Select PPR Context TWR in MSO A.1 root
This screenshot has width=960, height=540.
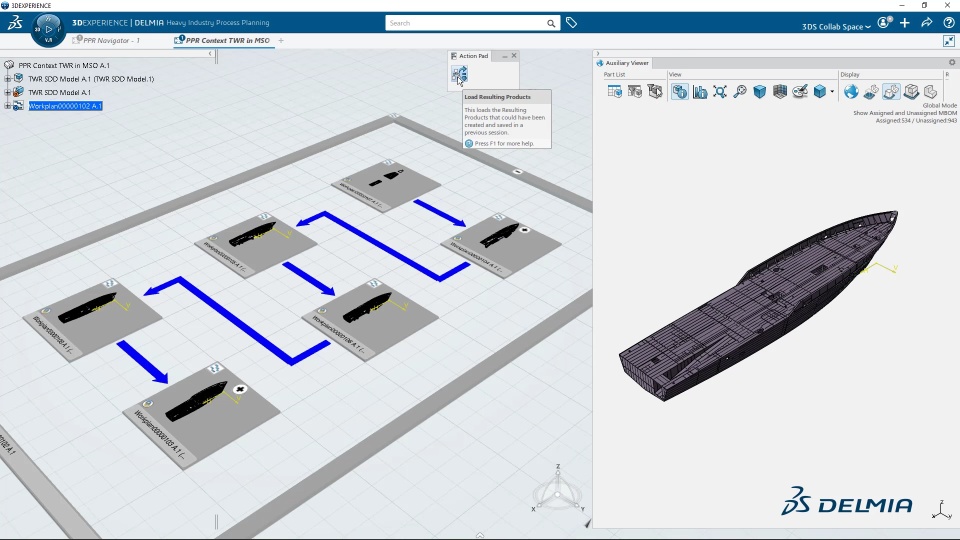pyautogui.click(x=64, y=65)
